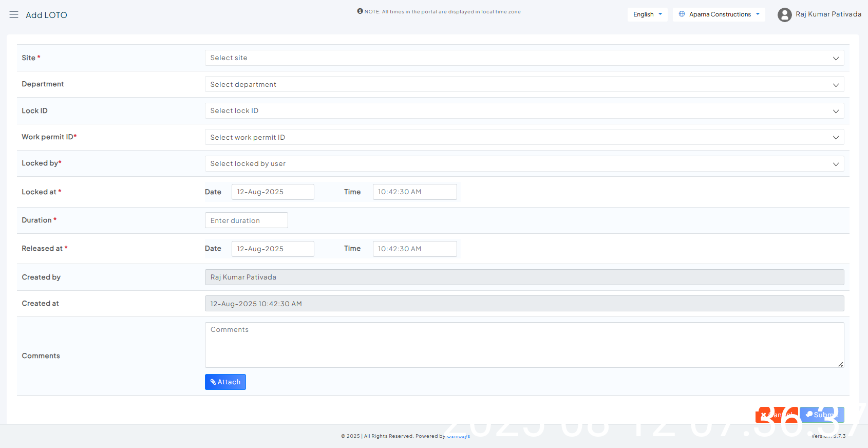Click the globe icon beside Aparna Constructions
This screenshot has height=448, width=868.
tap(682, 14)
